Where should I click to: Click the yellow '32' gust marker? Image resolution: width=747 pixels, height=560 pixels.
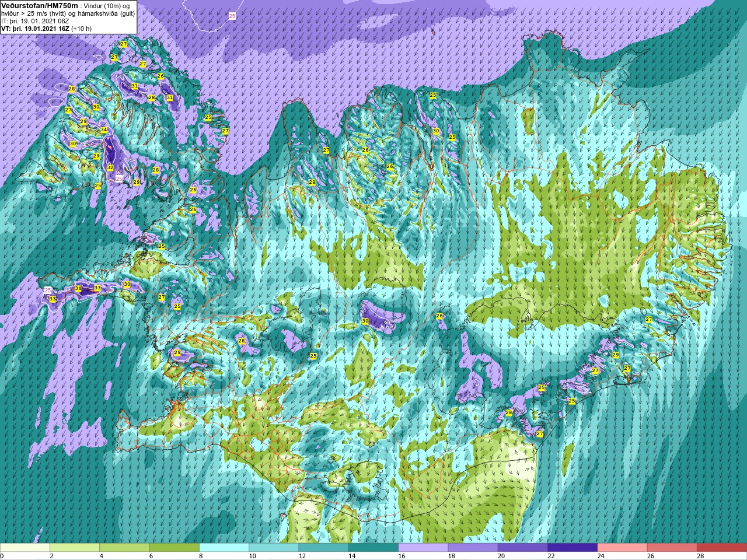[110, 167]
